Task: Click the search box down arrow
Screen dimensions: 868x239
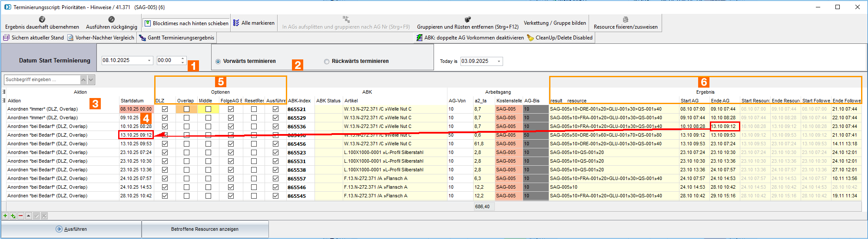Action: 91,80
